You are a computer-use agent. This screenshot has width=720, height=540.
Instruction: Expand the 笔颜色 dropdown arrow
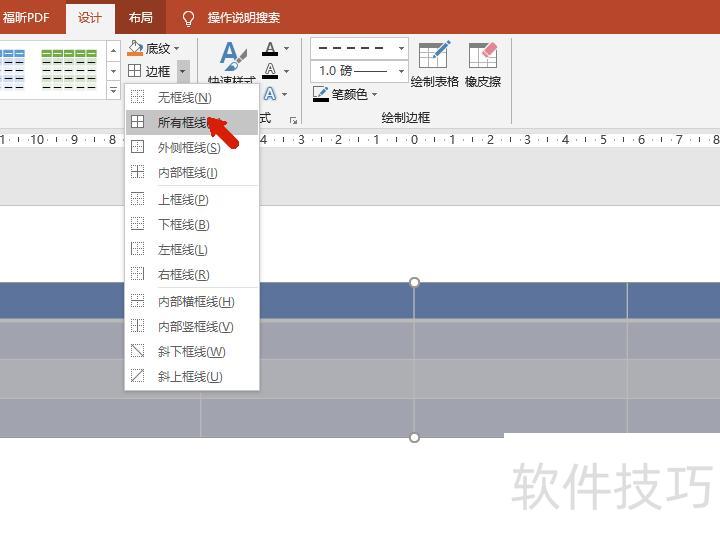click(x=375, y=94)
